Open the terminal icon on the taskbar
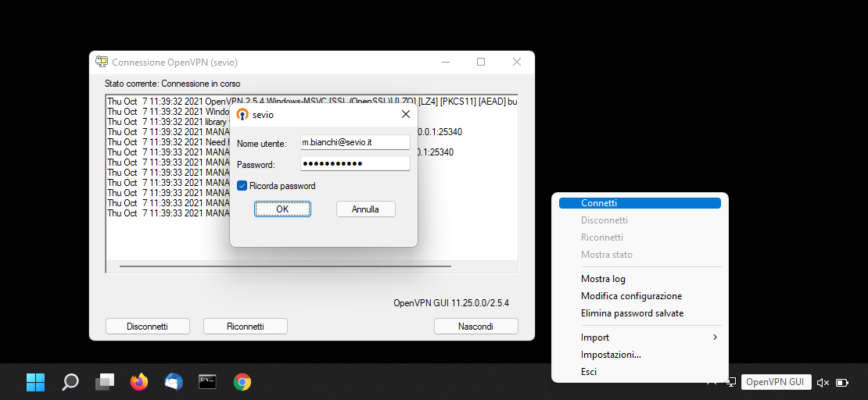This screenshot has height=400, width=868. [207, 382]
